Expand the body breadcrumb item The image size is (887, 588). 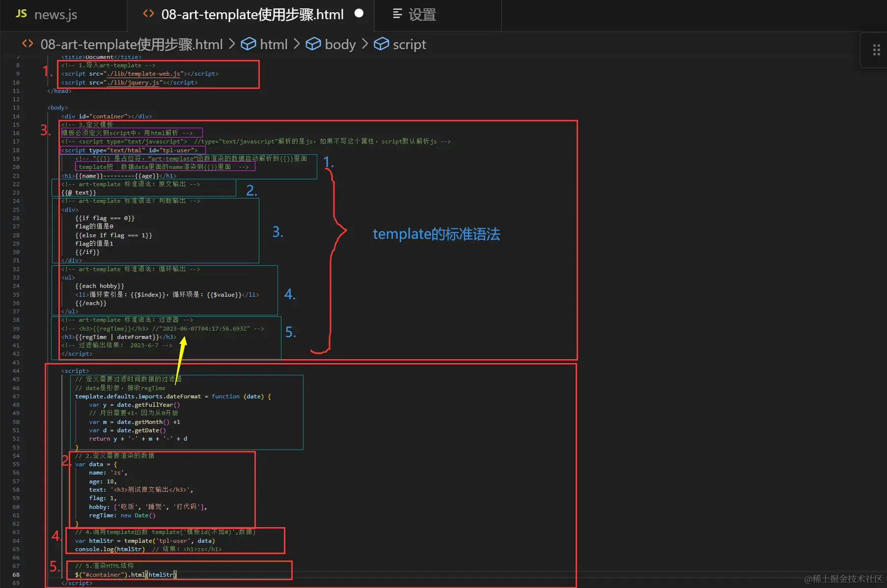tap(340, 44)
